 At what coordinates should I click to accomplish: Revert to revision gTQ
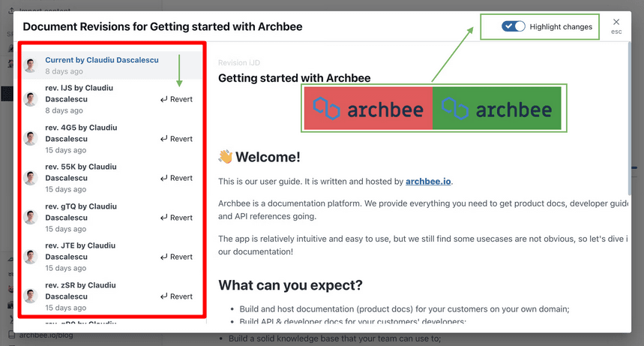pyautogui.click(x=177, y=217)
